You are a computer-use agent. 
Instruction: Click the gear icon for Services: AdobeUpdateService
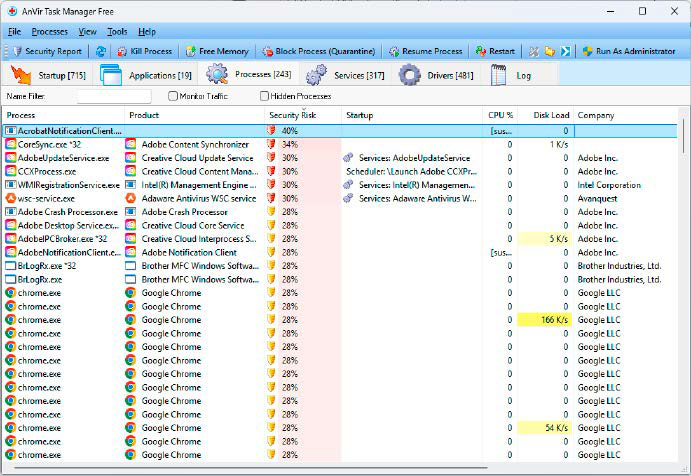349,157
